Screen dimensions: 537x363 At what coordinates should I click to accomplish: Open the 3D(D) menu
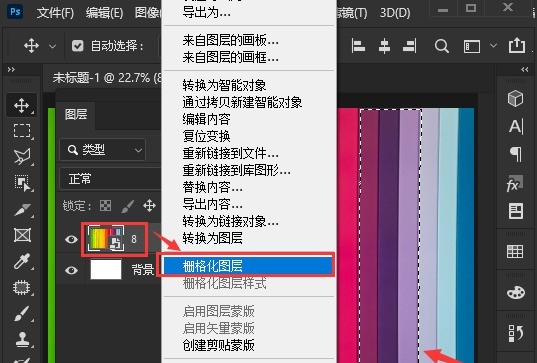[x=395, y=13]
